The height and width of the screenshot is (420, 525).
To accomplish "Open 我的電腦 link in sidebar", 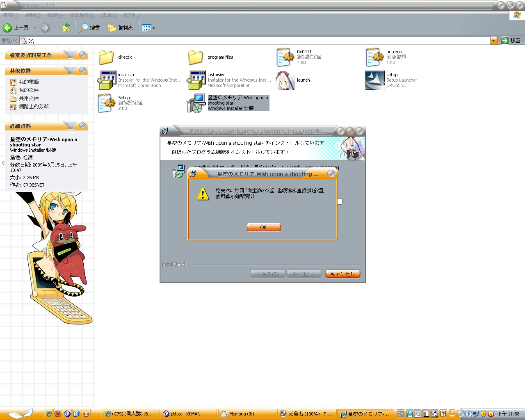I will [x=29, y=82].
